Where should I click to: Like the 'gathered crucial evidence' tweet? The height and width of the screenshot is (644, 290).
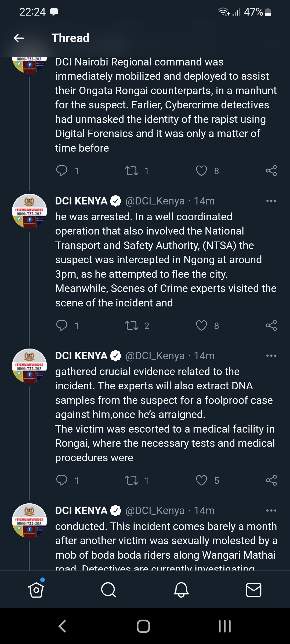coord(201,480)
